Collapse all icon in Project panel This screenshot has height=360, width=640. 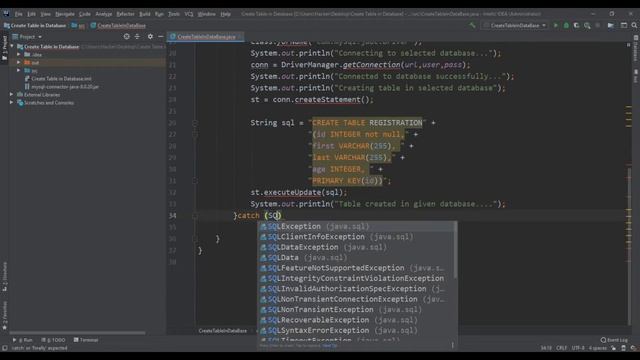click(137, 36)
